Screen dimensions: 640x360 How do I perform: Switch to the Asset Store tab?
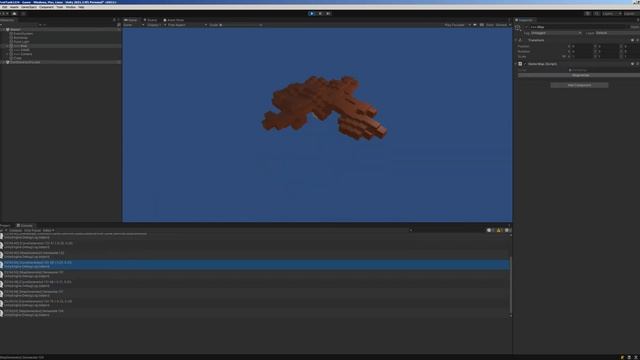coord(174,20)
